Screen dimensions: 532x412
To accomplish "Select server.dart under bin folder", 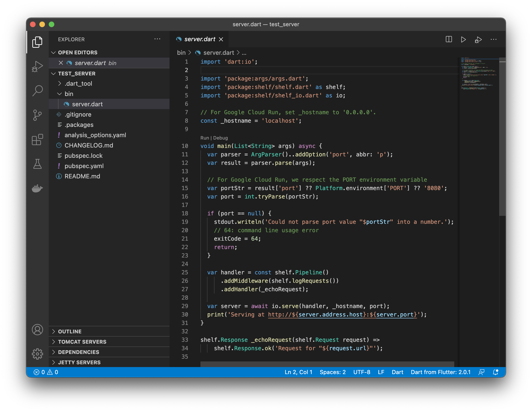I will coord(109,104).
